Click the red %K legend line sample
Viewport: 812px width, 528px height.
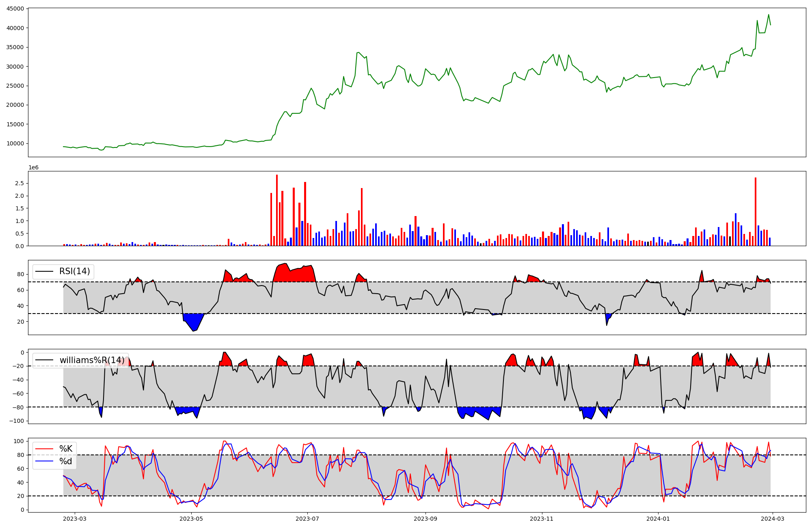44,449
